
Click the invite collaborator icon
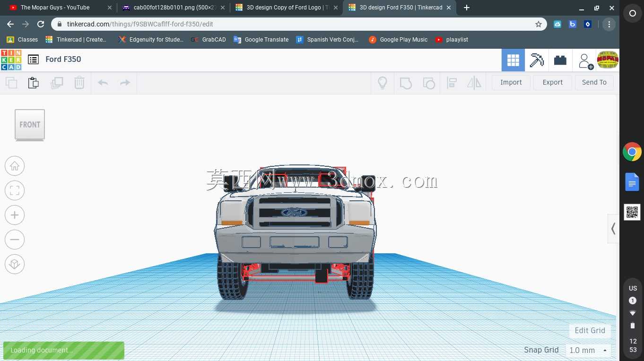click(585, 60)
